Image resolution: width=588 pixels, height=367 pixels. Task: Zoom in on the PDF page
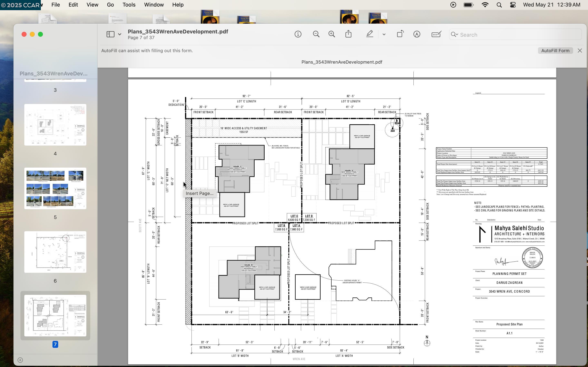pyautogui.click(x=332, y=34)
